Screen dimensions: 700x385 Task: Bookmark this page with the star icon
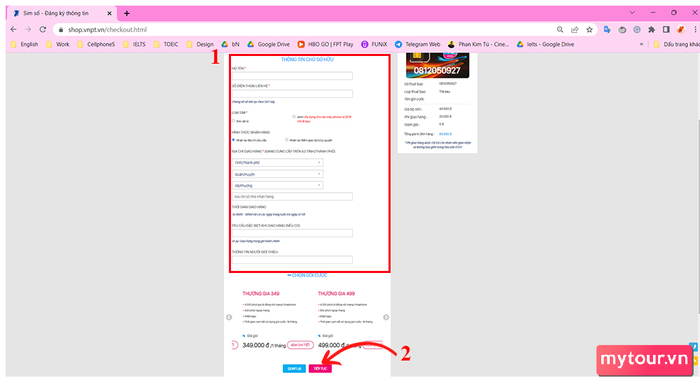click(589, 29)
